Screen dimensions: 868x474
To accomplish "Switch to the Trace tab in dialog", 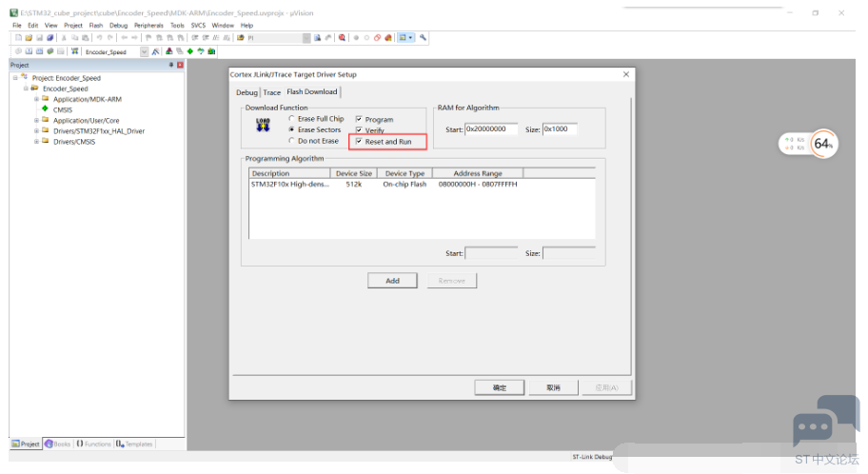I will point(272,92).
